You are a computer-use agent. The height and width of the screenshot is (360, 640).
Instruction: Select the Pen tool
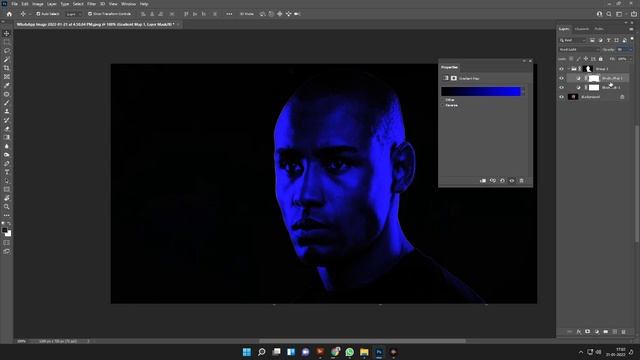(7, 163)
